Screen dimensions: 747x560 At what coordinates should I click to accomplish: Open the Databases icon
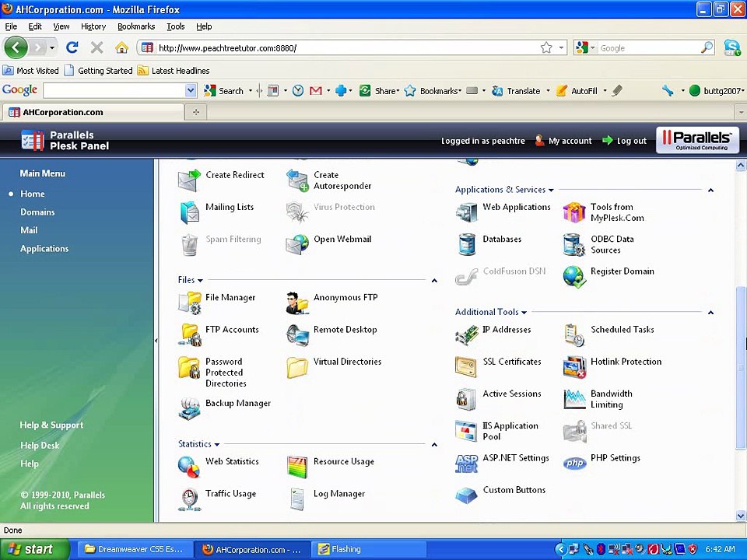(466, 244)
